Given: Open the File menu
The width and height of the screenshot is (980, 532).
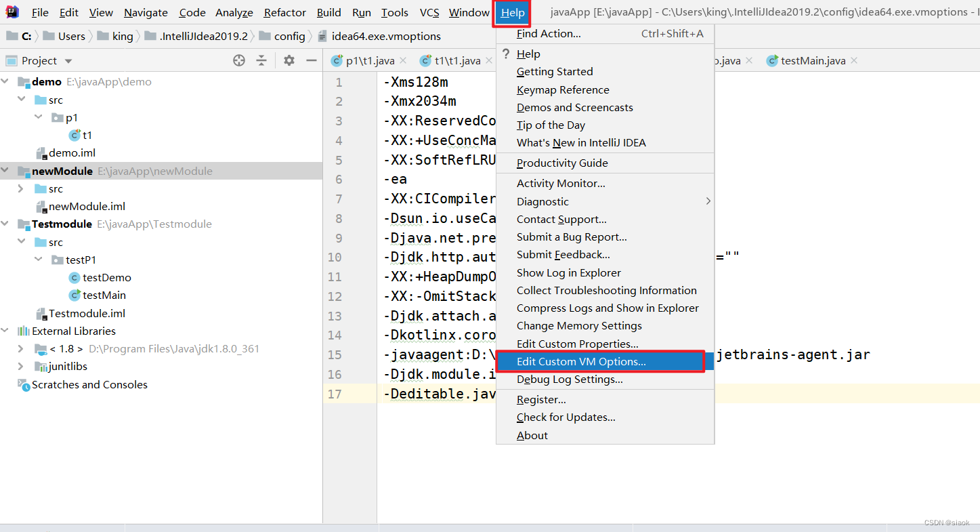Looking at the screenshot, I should (x=40, y=12).
